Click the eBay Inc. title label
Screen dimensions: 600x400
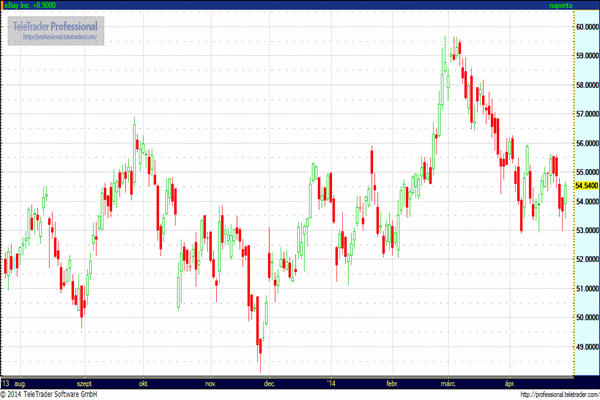pyautogui.click(x=30, y=5)
